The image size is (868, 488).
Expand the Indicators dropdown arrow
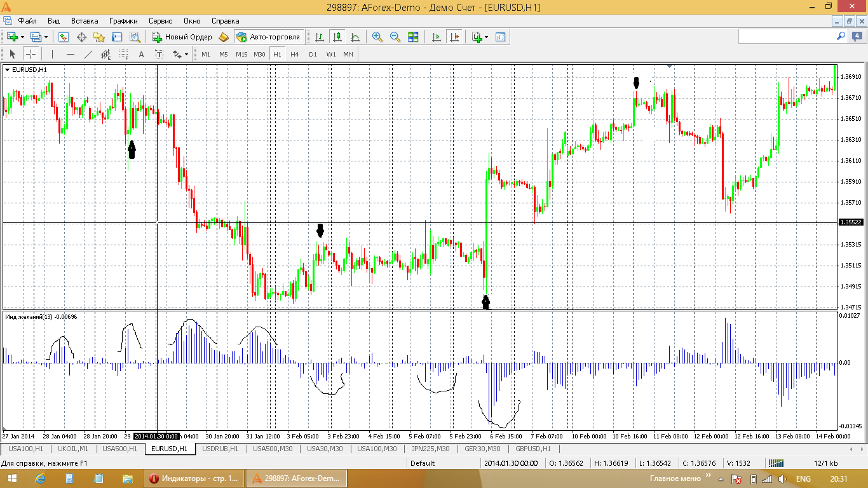point(487,37)
